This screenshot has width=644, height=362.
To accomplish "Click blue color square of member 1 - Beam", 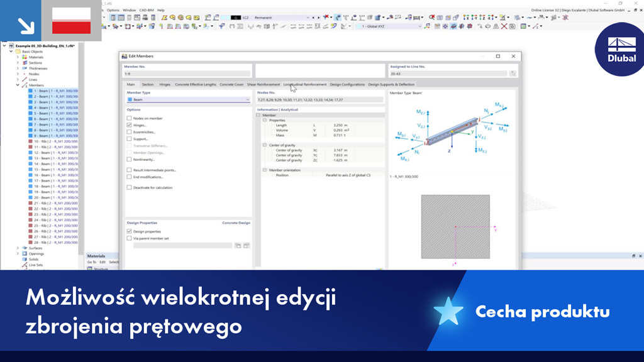I will pyautogui.click(x=30, y=90).
